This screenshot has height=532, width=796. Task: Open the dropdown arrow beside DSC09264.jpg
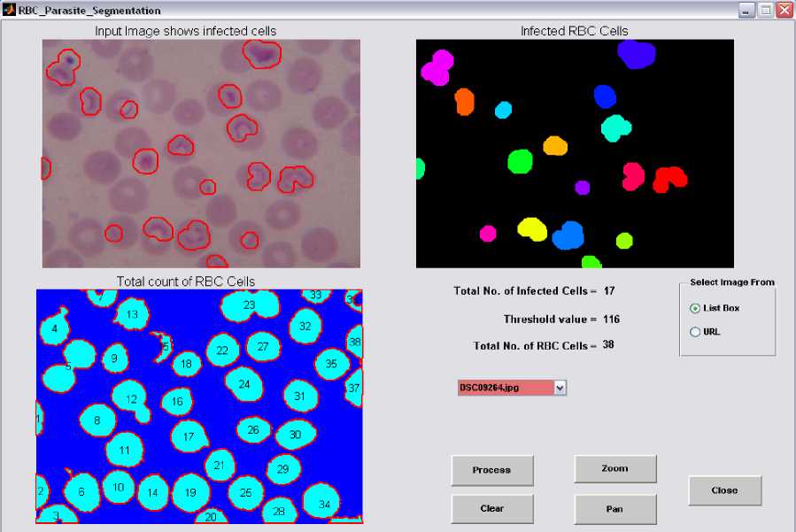coord(559,388)
